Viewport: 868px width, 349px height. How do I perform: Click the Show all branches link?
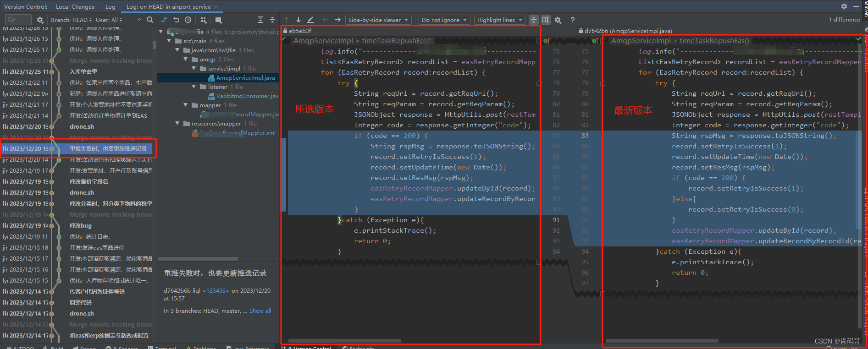[x=260, y=311]
